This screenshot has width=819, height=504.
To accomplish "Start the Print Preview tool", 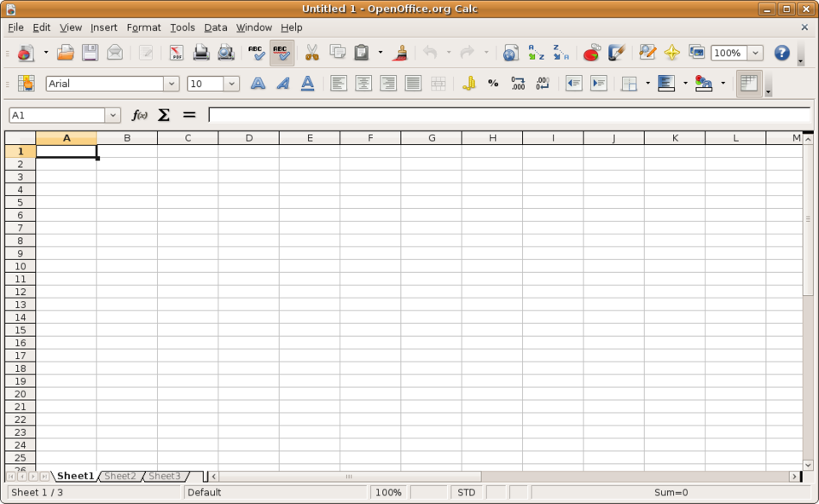I will [x=226, y=52].
